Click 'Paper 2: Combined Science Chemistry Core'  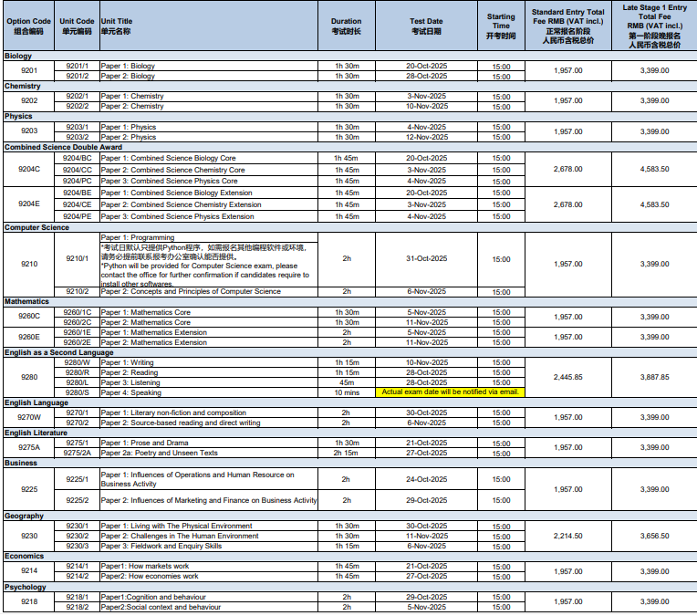click(173, 170)
